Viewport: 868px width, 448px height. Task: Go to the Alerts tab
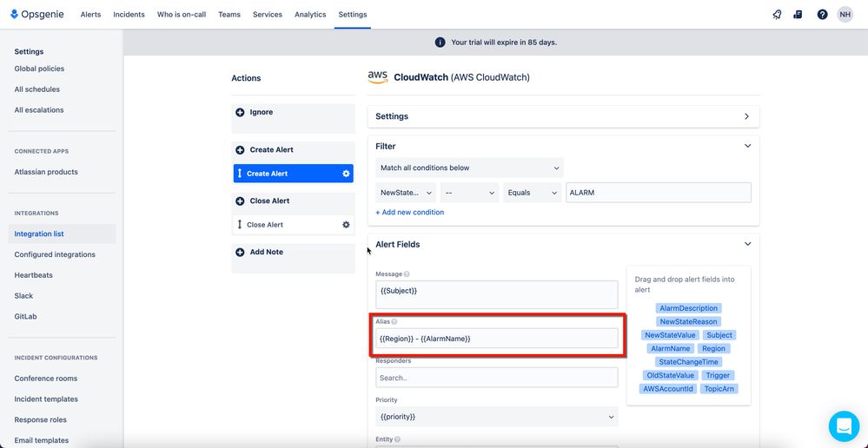tap(90, 15)
